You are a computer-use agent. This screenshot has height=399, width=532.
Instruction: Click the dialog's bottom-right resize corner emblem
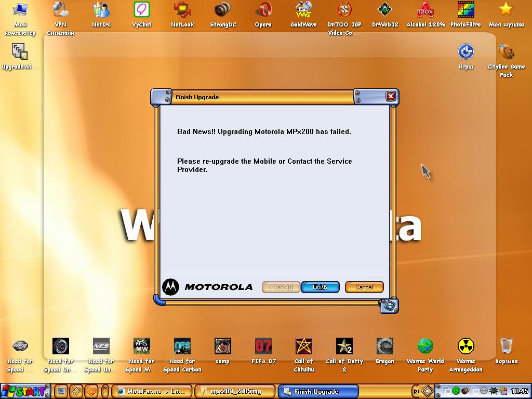(x=389, y=306)
